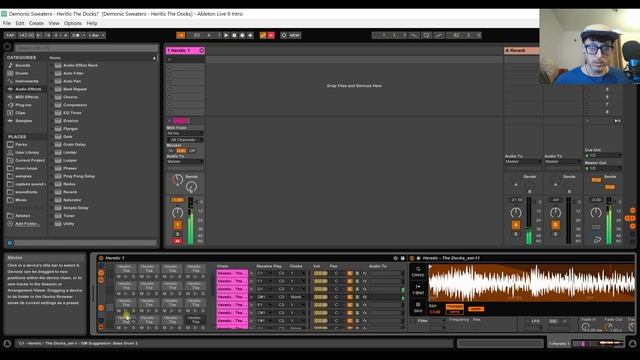Select the Sounds category icon
Screen dimensions: 640x360
tap(11, 65)
